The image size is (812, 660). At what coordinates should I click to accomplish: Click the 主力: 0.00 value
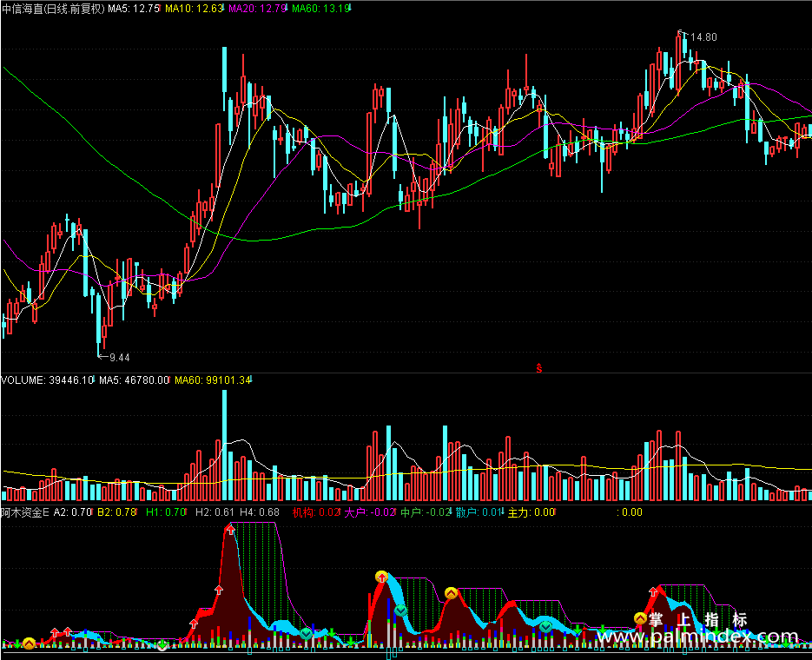pyautogui.click(x=531, y=512)
